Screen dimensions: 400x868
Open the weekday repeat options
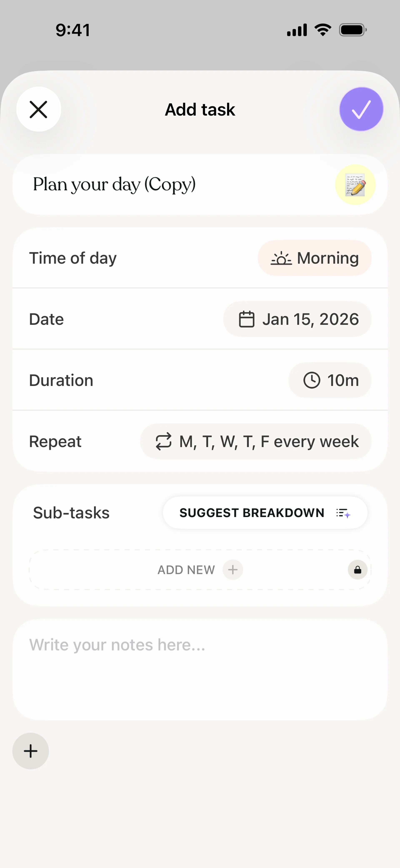pos(256,442)
